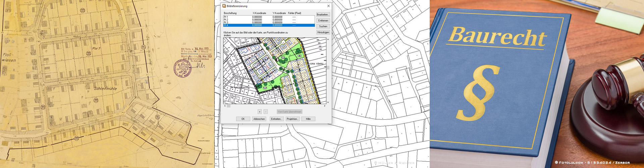
Task: Click the minus zoom-out button
Action: [265, 112]
